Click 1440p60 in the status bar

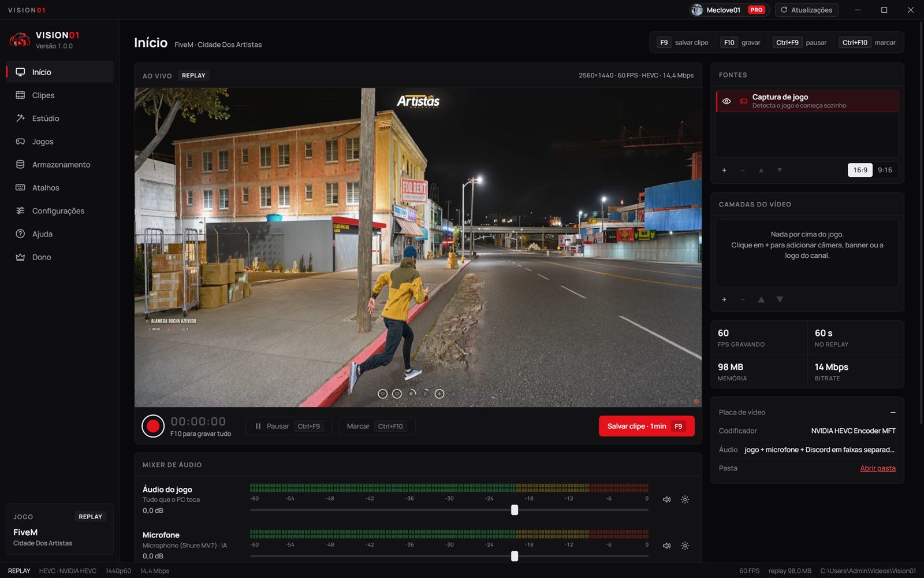point(118,571)
